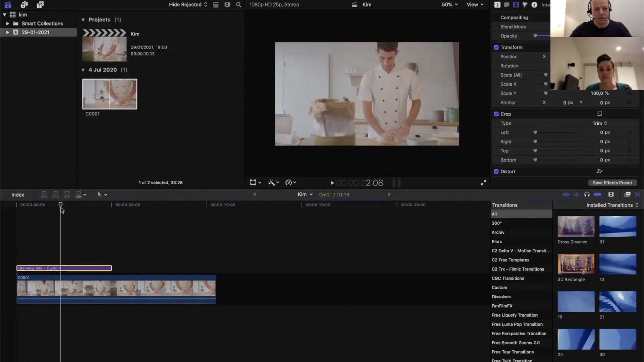Uncheck the Crop effect checkbox
Screen dimensions: 644x362
pyautogui.click(x=496, y=114)
